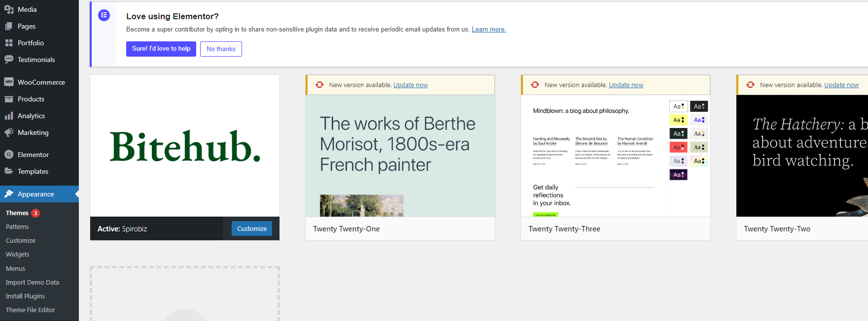Click the Marketing megaphone icon
868x321 pixels.
click(x=9, y=132)
